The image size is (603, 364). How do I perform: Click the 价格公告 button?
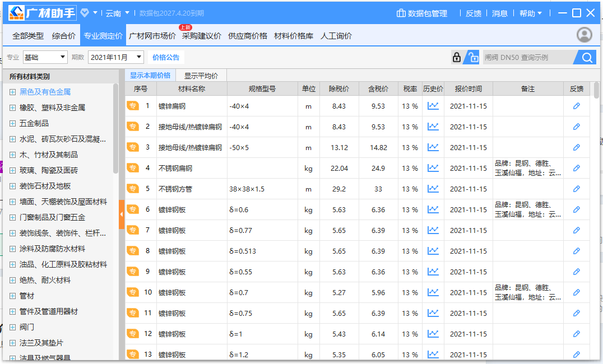166,57
